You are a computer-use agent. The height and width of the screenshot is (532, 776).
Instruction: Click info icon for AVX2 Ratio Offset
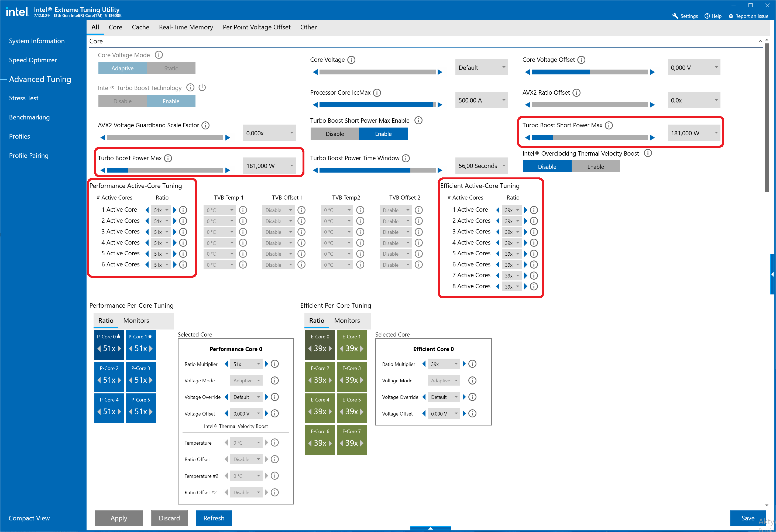(x=576, y=92)
